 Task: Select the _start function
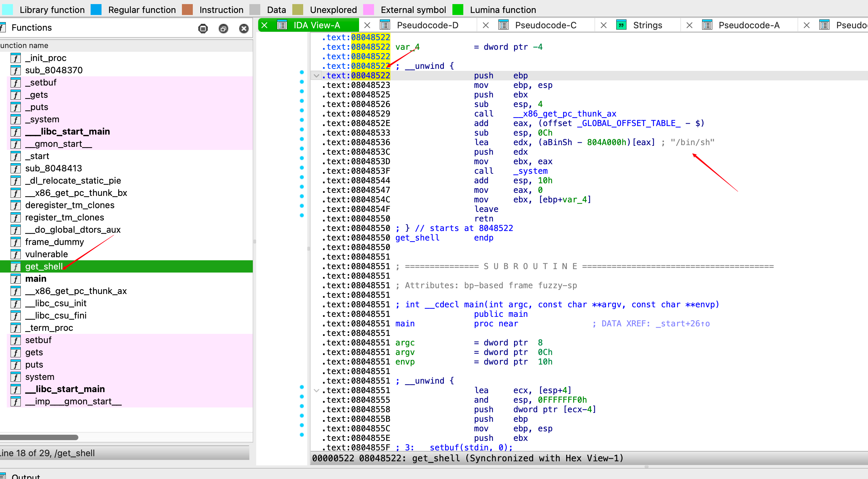click(126, 156)
